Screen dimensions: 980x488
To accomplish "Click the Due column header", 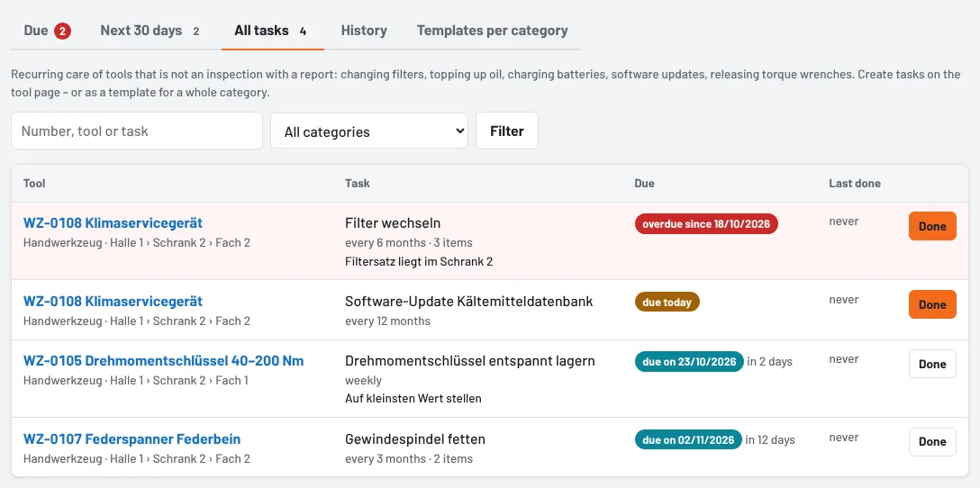I will pos(644,183).
